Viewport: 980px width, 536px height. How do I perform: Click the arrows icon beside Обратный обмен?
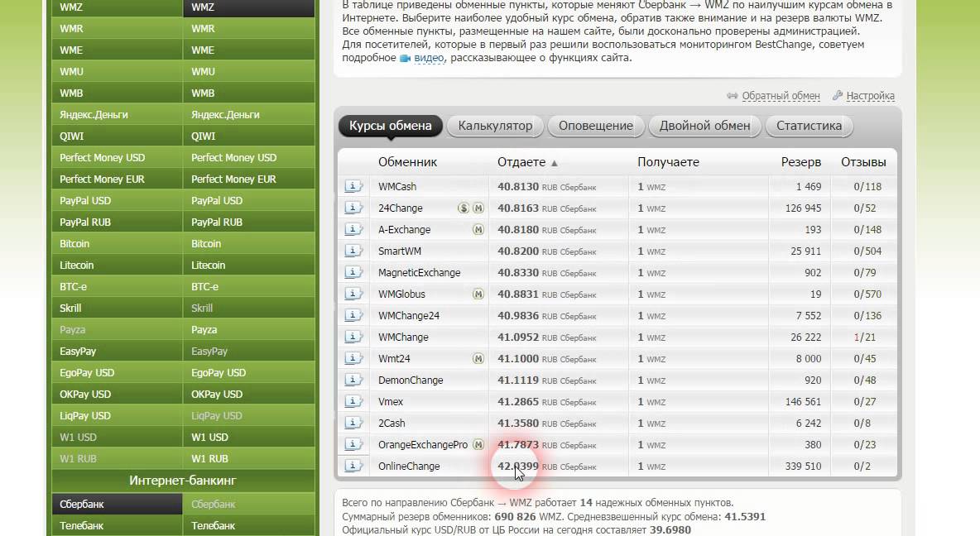(732, 96)
